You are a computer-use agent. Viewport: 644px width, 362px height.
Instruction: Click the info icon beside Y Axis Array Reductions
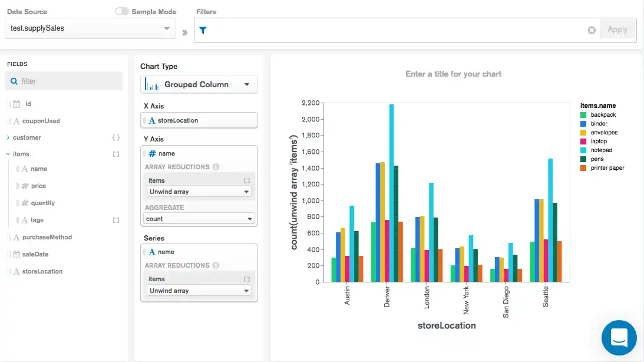tap(216, 167)
